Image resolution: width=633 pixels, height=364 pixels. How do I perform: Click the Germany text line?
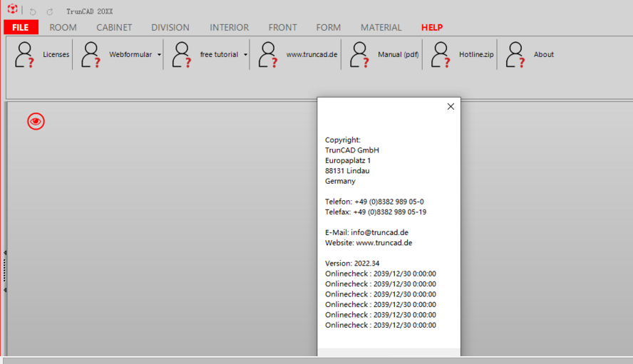(340, 181)
